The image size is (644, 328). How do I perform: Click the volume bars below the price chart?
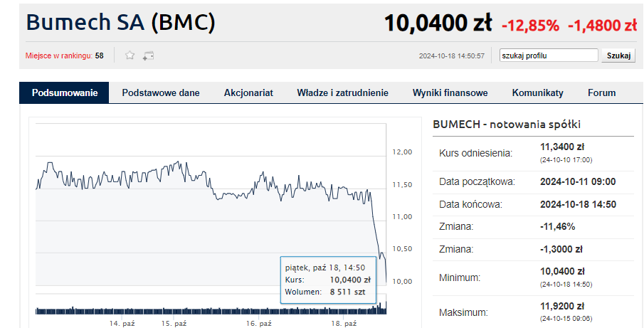211,308
